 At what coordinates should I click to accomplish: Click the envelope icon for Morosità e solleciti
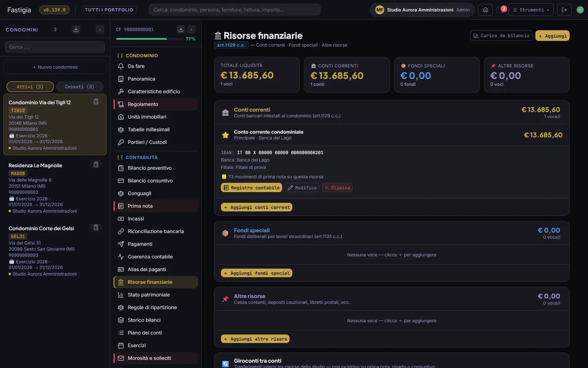pos(121,358)
